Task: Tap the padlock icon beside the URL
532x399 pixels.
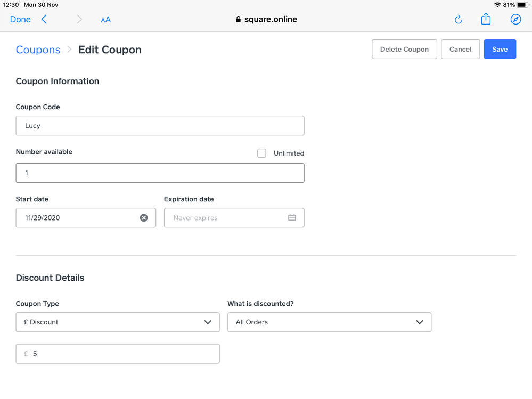Action: [238, 20]
